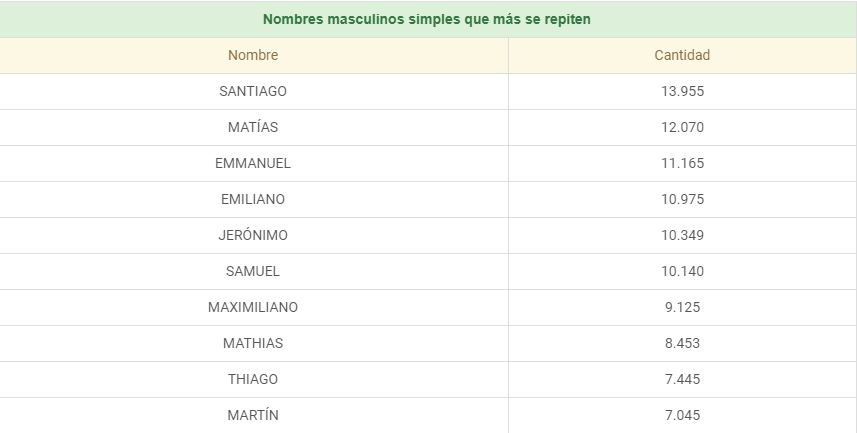Click the name SANTIAGO
Screen dimensions: 857x433
253,91
